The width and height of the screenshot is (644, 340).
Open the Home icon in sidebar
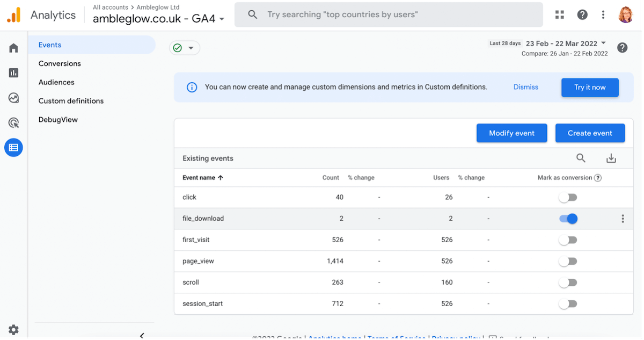[x=13, y=48]
